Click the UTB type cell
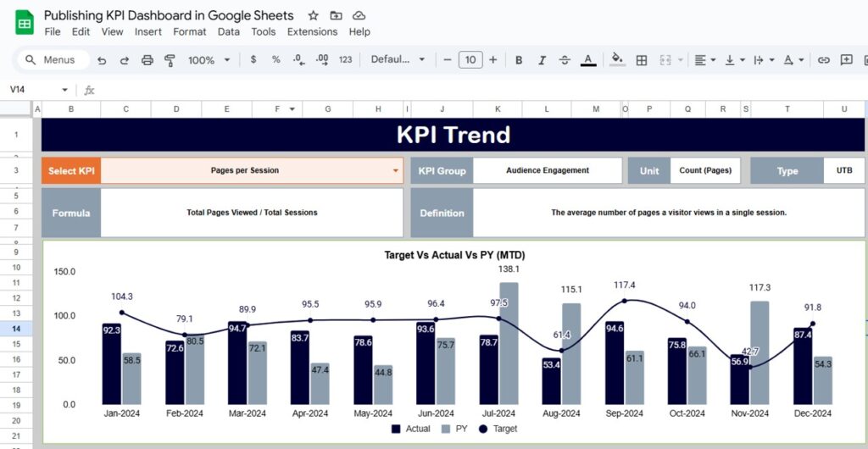 coord(844,170)
